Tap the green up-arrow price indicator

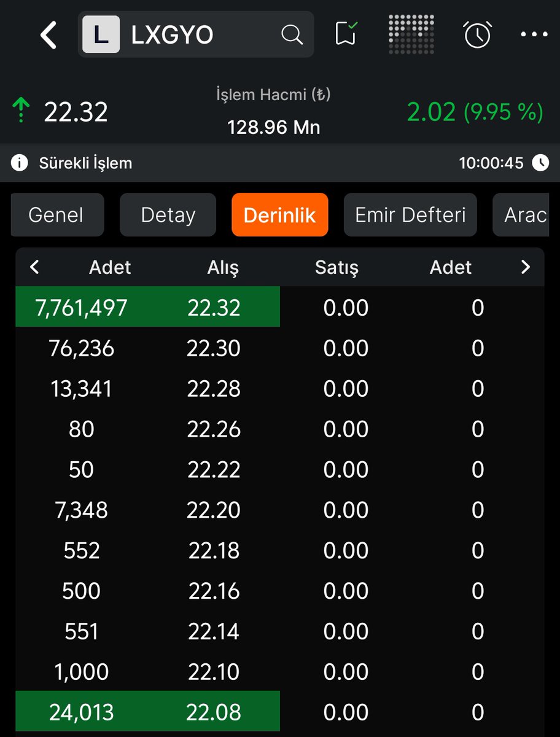21,111
